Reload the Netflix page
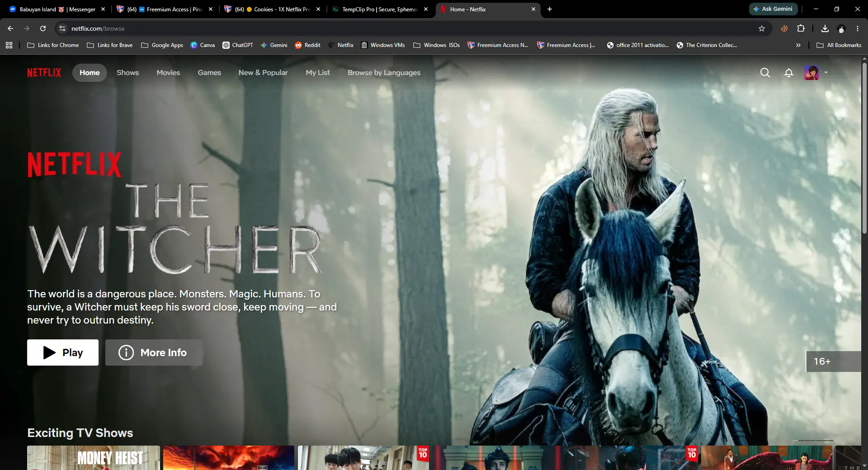Image resolution: width=868 pixels, height=470 pixels. click(43, 28)
